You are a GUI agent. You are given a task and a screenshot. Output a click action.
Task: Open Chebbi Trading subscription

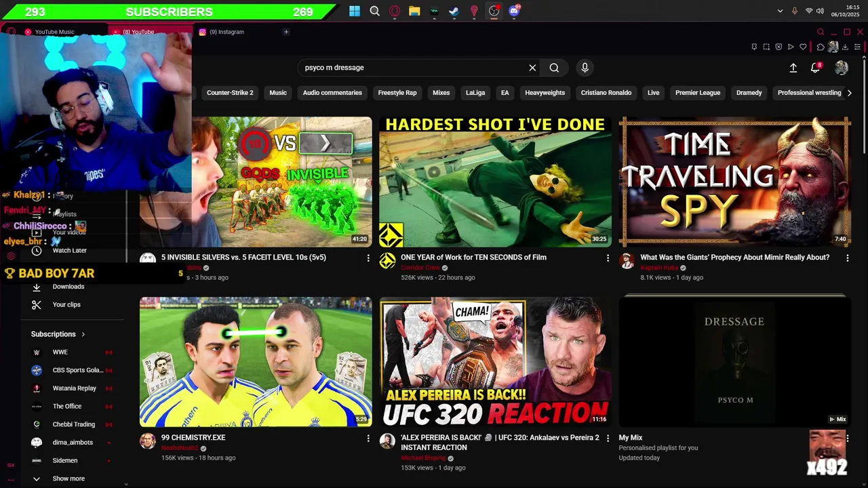[x=71, y=424]
